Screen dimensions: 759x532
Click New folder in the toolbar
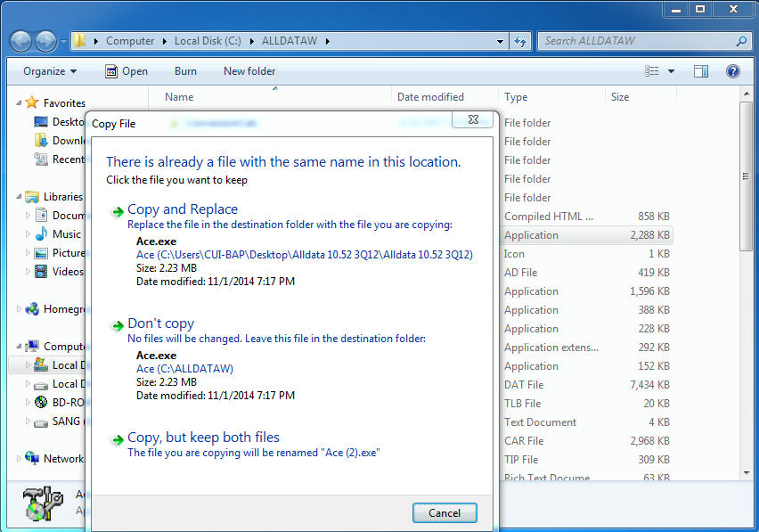[x=249, y=71]
